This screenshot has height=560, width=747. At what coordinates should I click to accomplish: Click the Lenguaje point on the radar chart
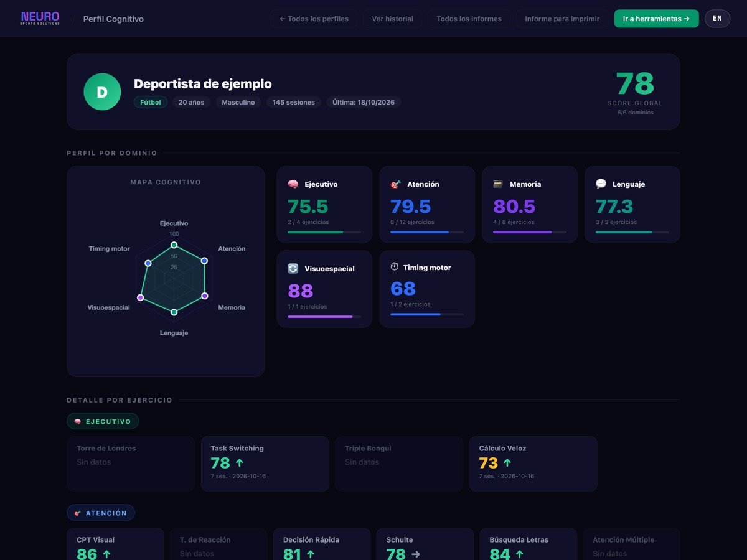(x=174, y=312)
